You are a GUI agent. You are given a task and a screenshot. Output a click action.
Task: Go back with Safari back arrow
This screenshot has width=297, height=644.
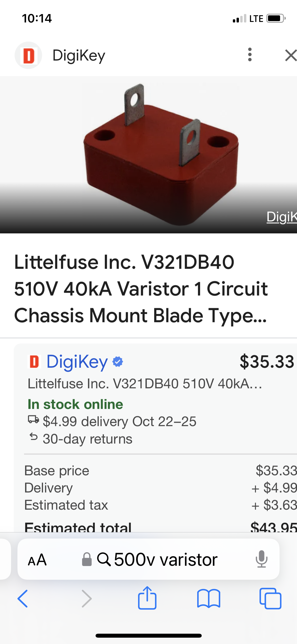[23, 599]
